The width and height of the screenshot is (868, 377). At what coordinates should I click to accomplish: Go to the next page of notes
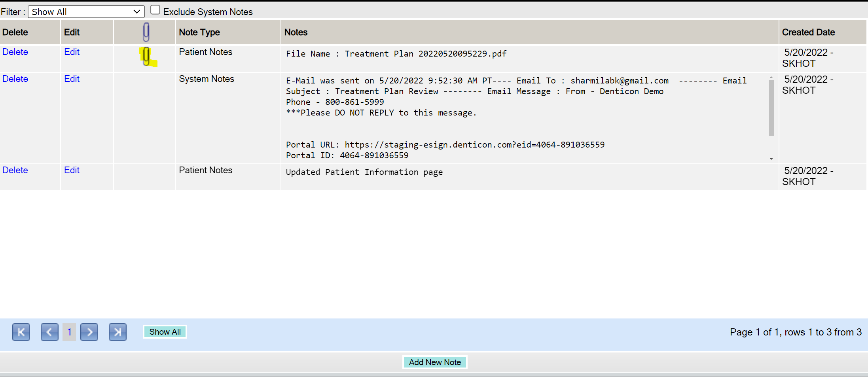[x=89, y=332]
